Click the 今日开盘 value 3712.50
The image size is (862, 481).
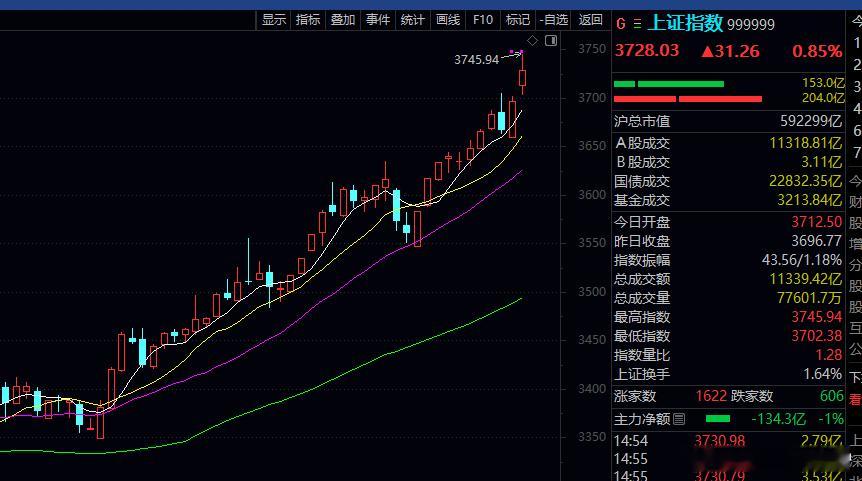point(816,222)
